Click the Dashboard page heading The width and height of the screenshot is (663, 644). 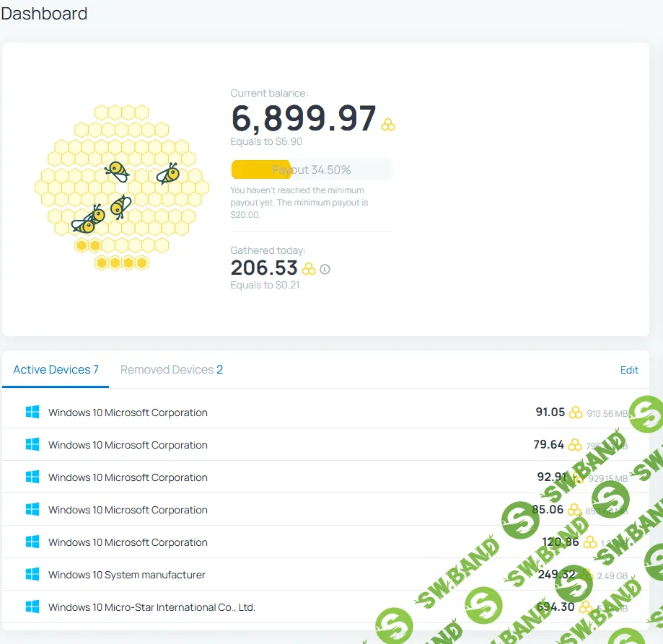click(44, 14)
